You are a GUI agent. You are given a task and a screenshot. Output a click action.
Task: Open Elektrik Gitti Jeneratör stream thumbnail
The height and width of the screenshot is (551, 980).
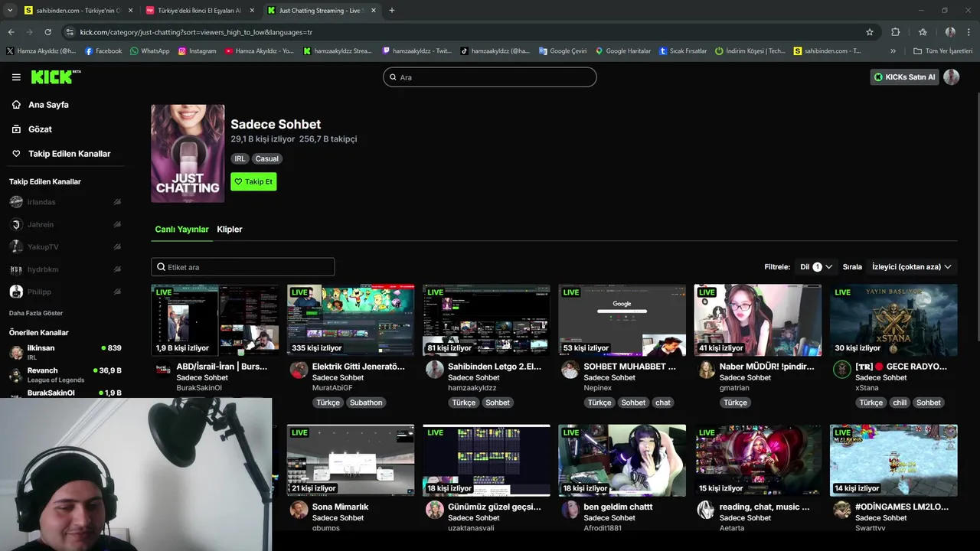[351, 320]
